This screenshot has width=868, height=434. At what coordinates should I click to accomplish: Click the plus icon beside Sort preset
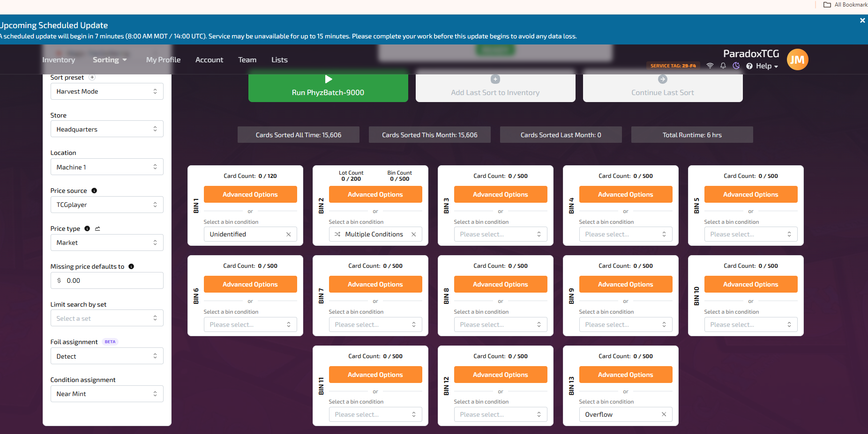point(92,77)
